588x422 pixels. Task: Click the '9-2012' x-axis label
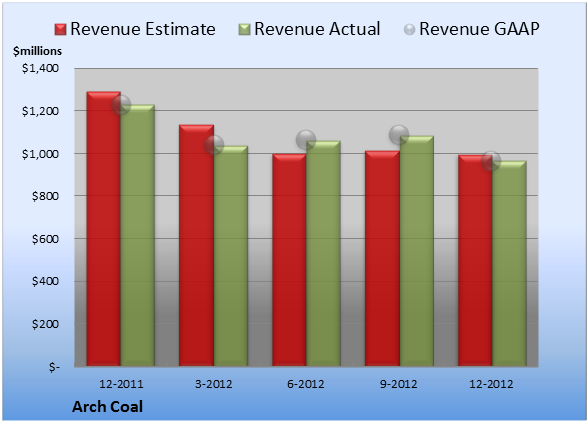[x=399, y=384]
